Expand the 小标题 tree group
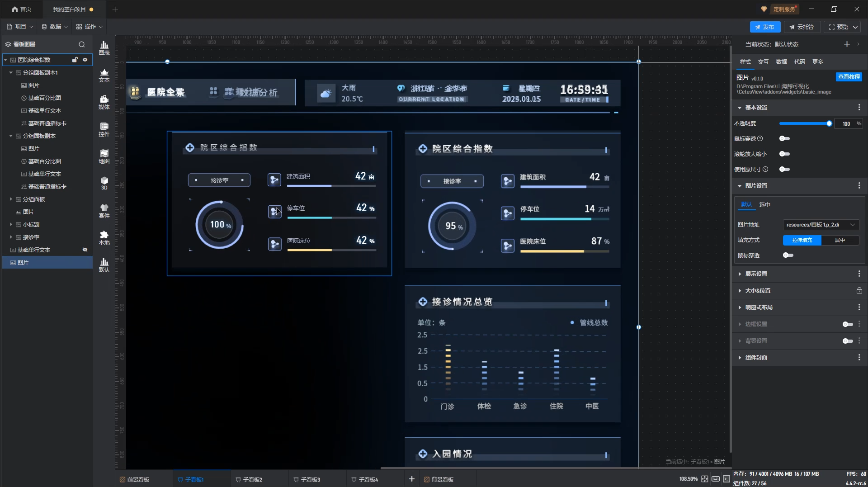868x487 pixels. [x=11, y=224]
